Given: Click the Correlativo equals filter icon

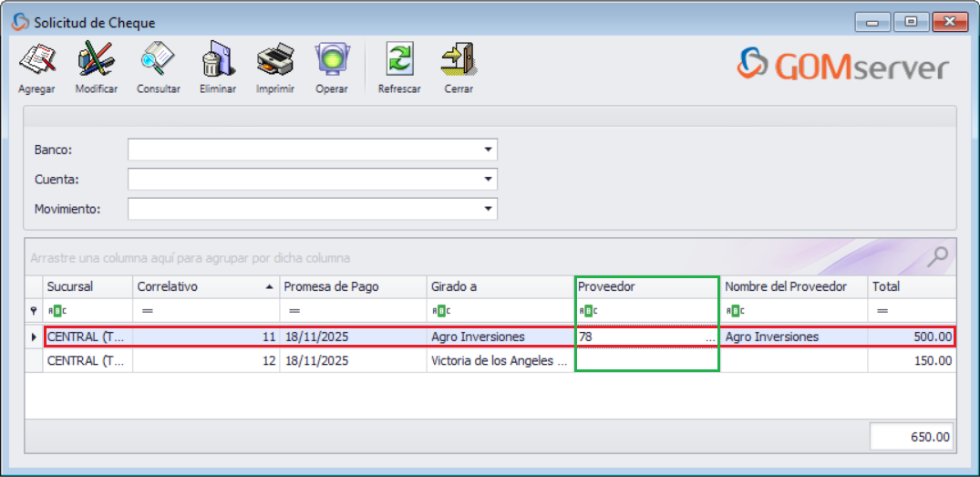Looking at the screenshot, I should coord(147,310).
